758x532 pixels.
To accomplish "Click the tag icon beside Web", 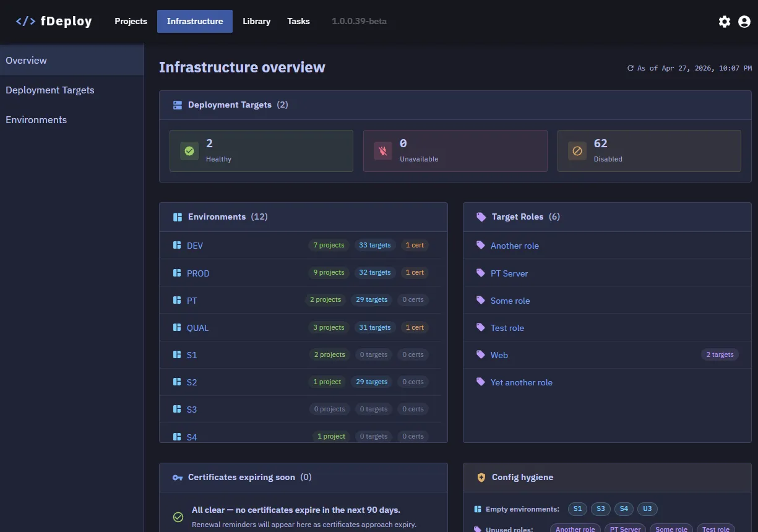I will coord(481,354).
